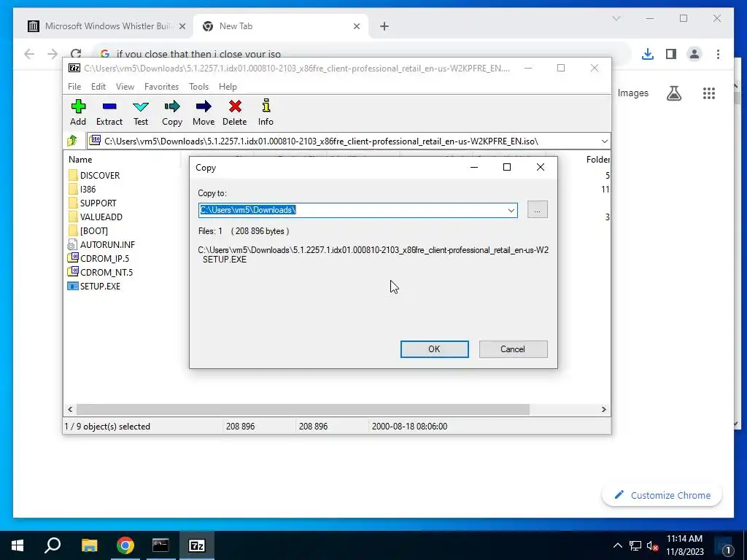Click the Chrome taskbar icon
The width and height of the screenshot is (747, 560).
click(x=125, y=545)
